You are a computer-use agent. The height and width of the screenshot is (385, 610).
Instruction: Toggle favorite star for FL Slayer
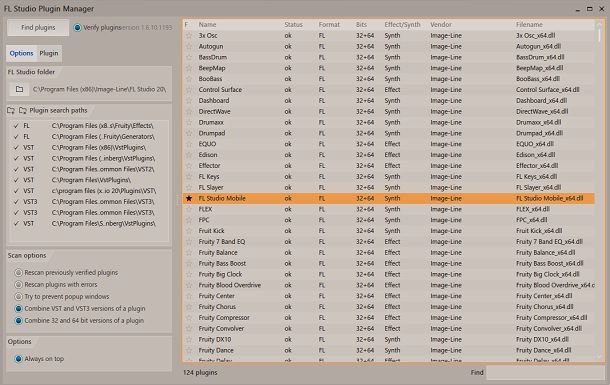(x=189, y=187)
